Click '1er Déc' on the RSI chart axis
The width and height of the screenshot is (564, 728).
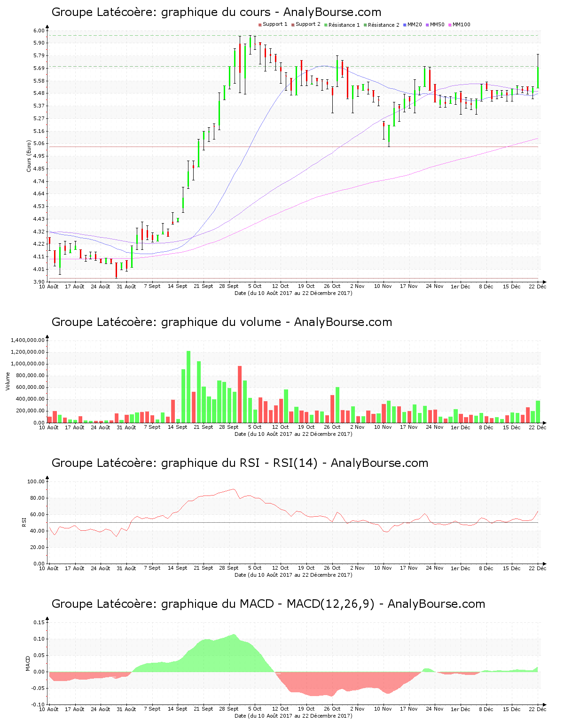pyautogui.click(x=460, y=568)
